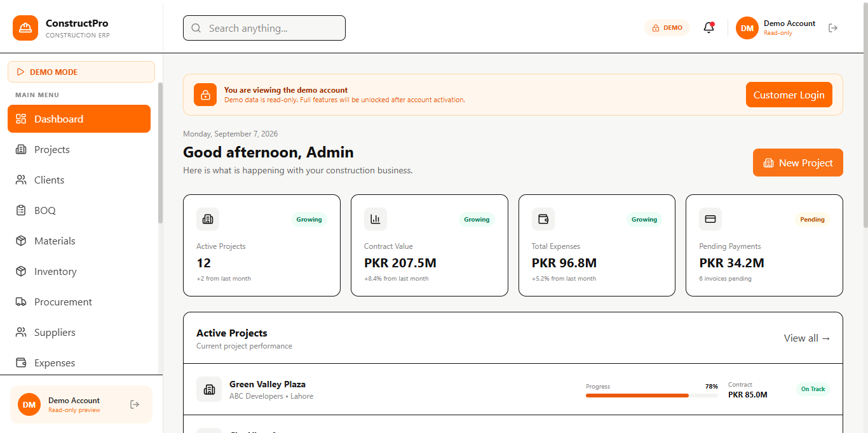Click the DM avatar in sidebar footer
Screen dimensions: 868x433
click(x=29, y=404)
